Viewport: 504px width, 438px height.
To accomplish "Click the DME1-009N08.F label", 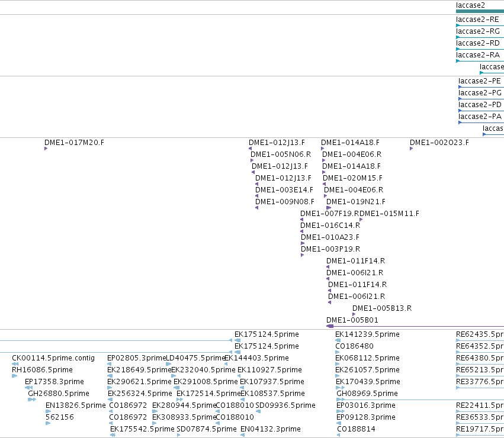I will pyautogui.click(x=284, y=202).
